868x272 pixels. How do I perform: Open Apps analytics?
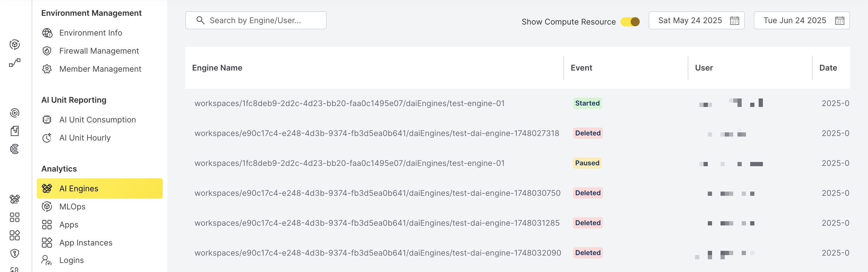click(x=68, y=225)
